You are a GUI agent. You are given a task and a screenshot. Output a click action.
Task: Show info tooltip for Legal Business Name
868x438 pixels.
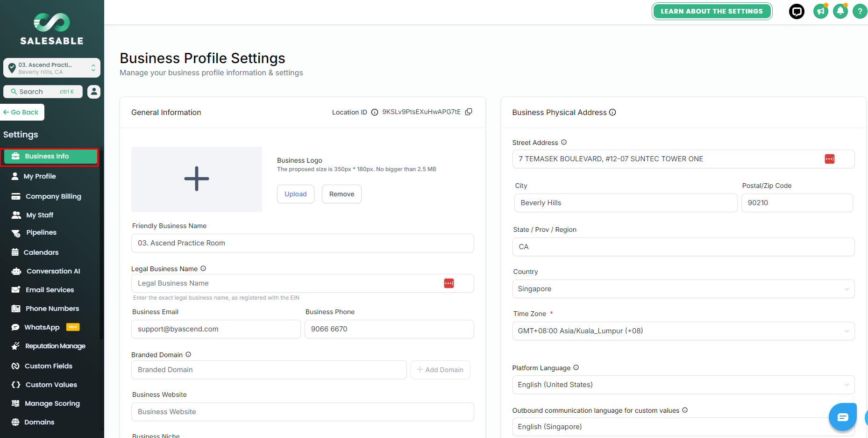203,268
